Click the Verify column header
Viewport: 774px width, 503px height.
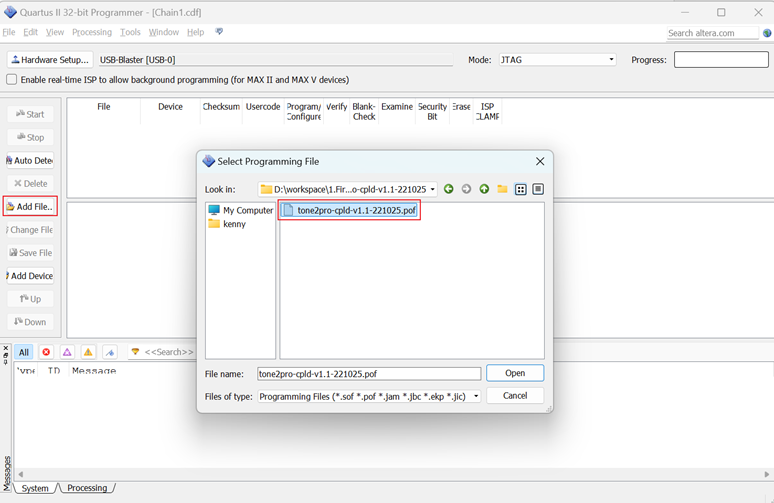pyautogui.click(x=337, y=107)
